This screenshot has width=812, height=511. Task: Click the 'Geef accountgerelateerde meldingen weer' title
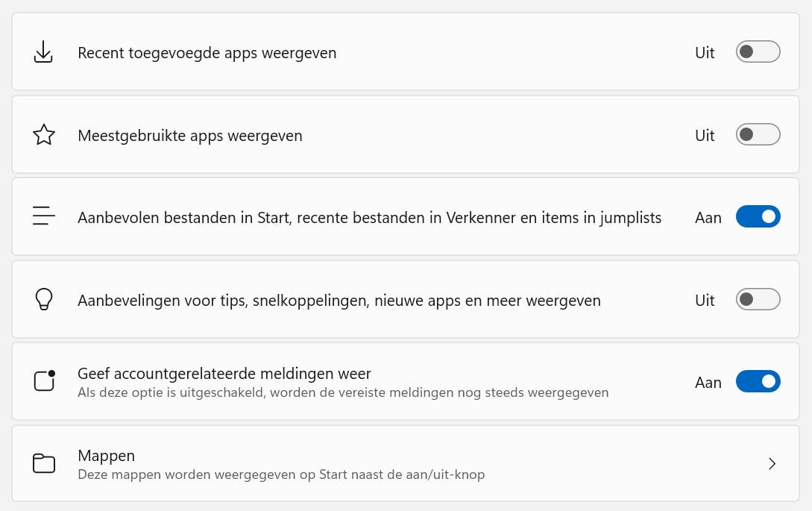pos(224,373)
